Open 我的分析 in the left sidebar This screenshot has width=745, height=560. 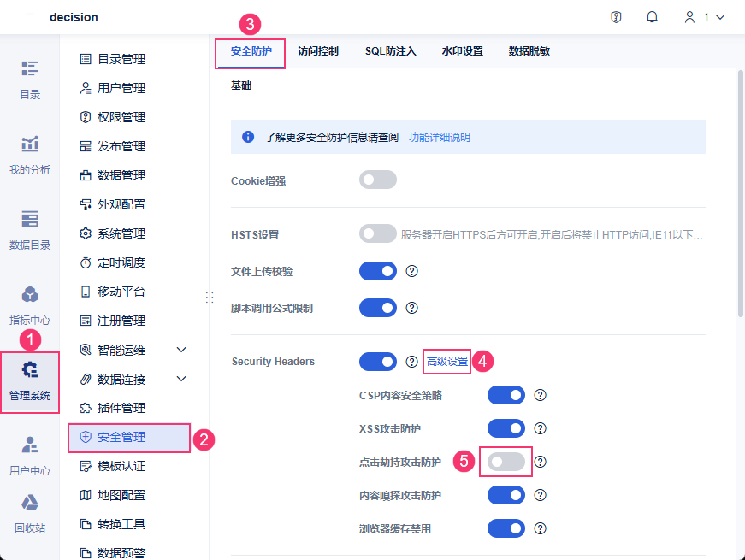(x=30, y=154)
